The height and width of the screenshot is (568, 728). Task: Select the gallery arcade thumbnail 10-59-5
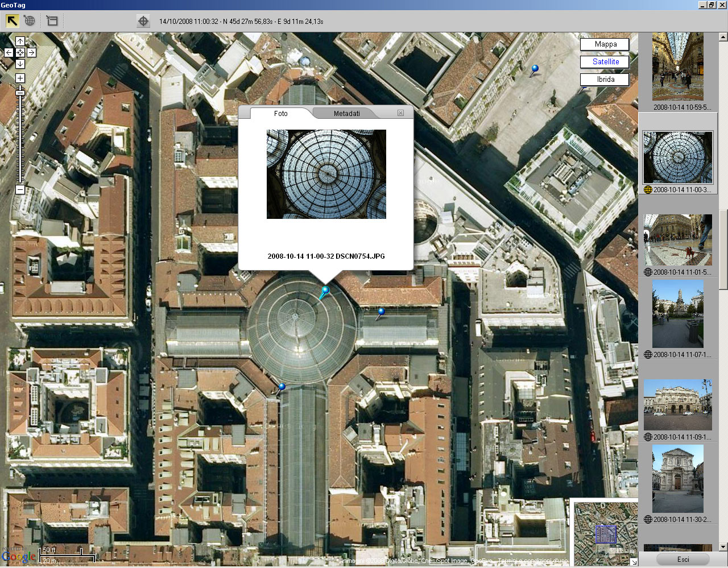677,67
